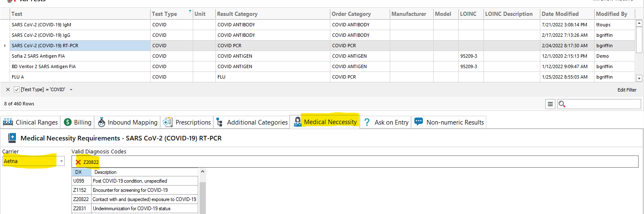Click the Demo Modified By cell

615,56
